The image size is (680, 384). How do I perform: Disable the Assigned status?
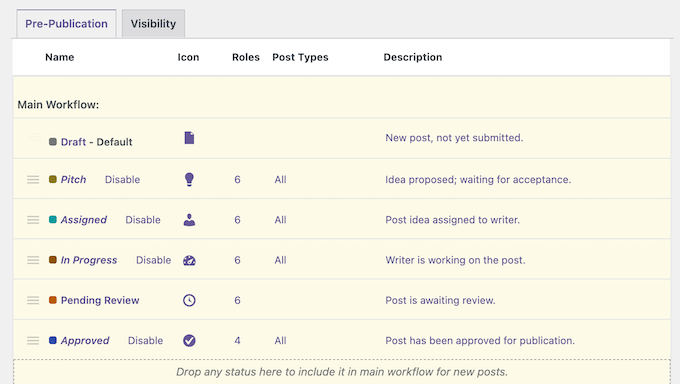[x=143, y=220]
